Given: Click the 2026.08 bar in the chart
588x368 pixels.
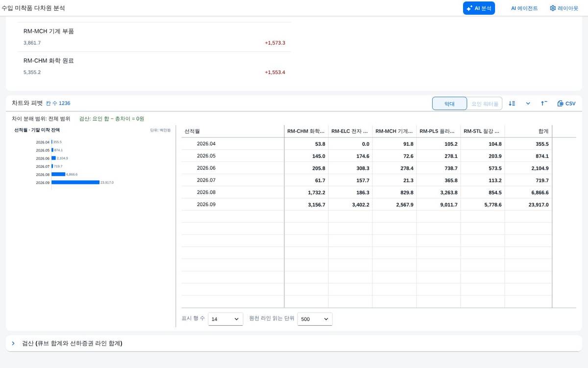Looking at the screenshot, I should click(58, 174).
